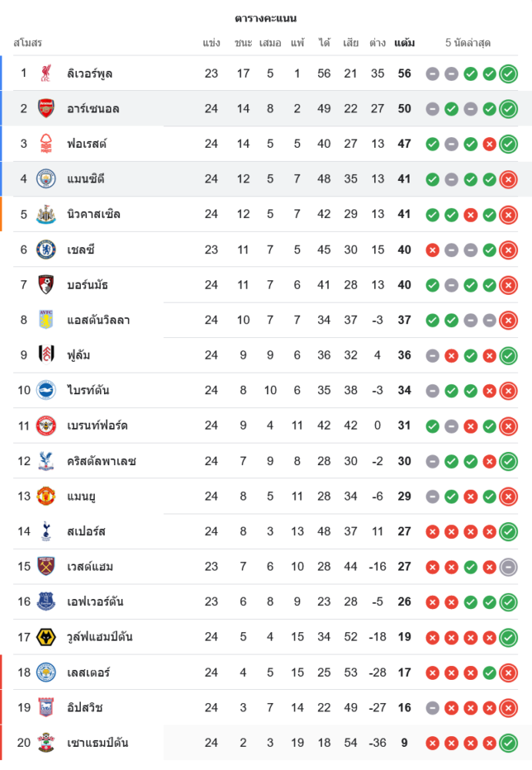Viewport: 532px width, 770px height.
Task: Click the Newcastle club crest icon
Action: [x=46, y=214]
